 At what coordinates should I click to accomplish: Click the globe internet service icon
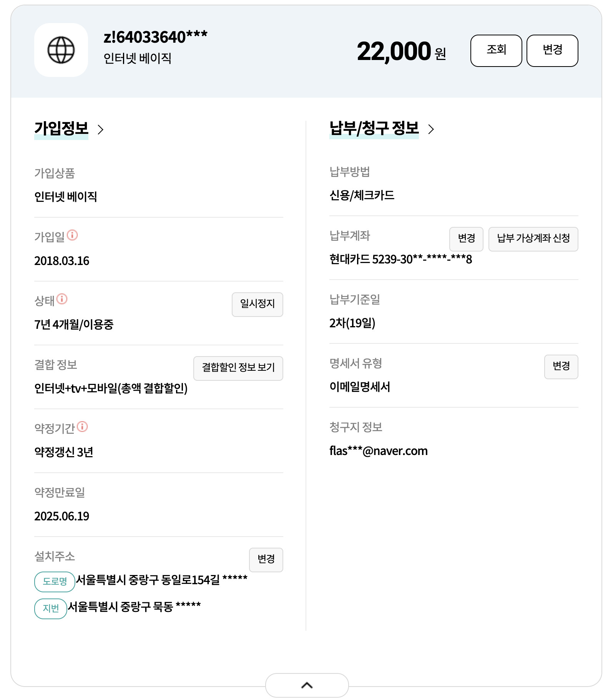point(61,50)
